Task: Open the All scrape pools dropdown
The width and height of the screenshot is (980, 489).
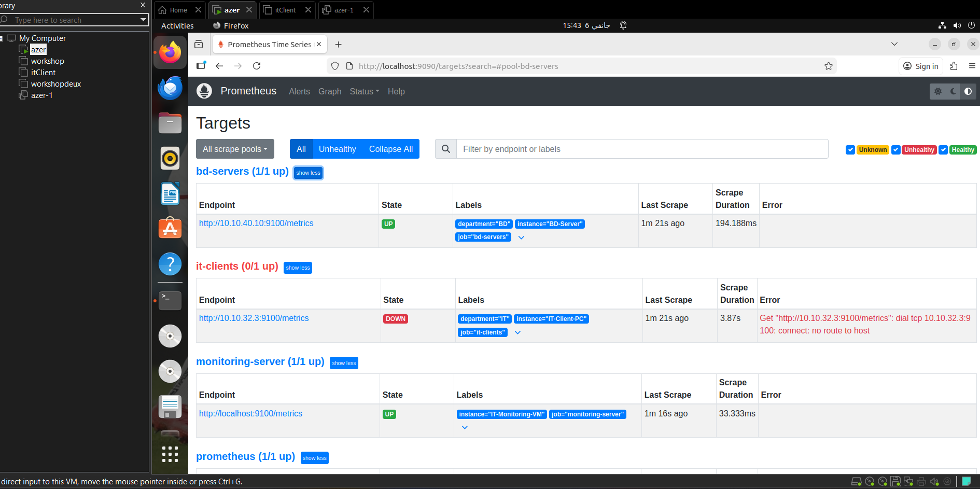Action: pyautogui.click(x=235, y=149)
